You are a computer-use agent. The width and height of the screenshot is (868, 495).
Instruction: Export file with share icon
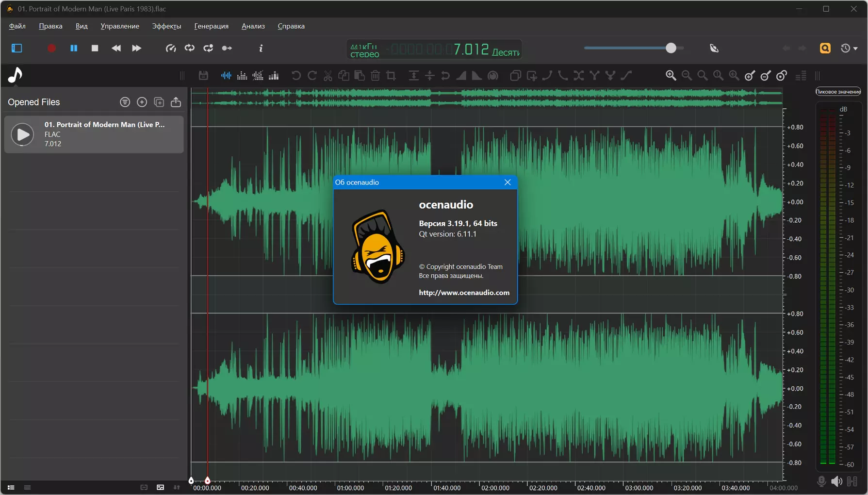(176, 102)
